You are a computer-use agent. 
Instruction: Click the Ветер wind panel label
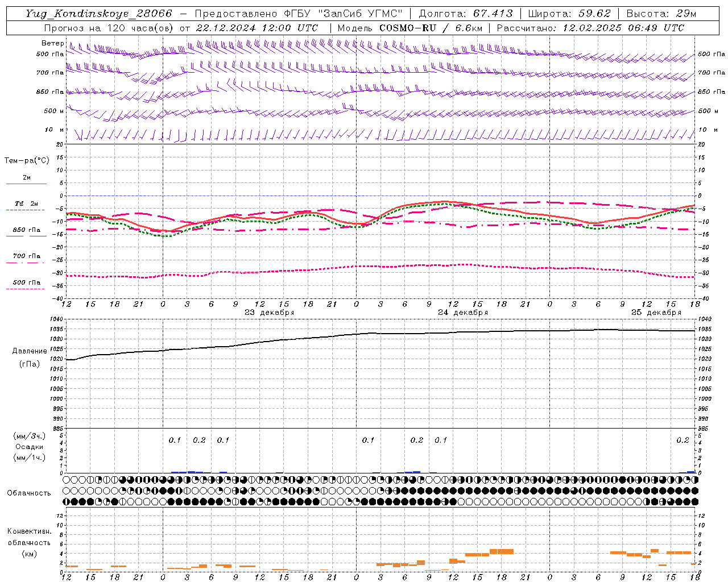[x=52, y=43]
